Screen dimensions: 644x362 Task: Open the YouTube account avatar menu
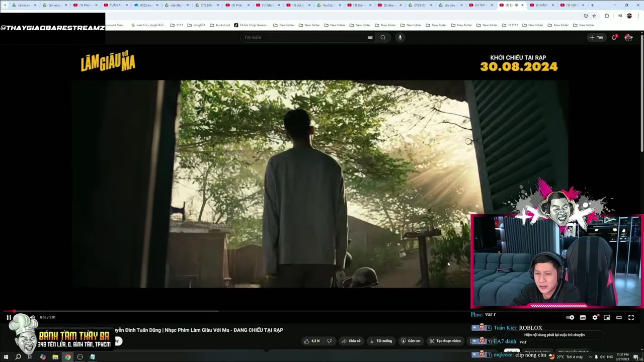click(628, 37)
